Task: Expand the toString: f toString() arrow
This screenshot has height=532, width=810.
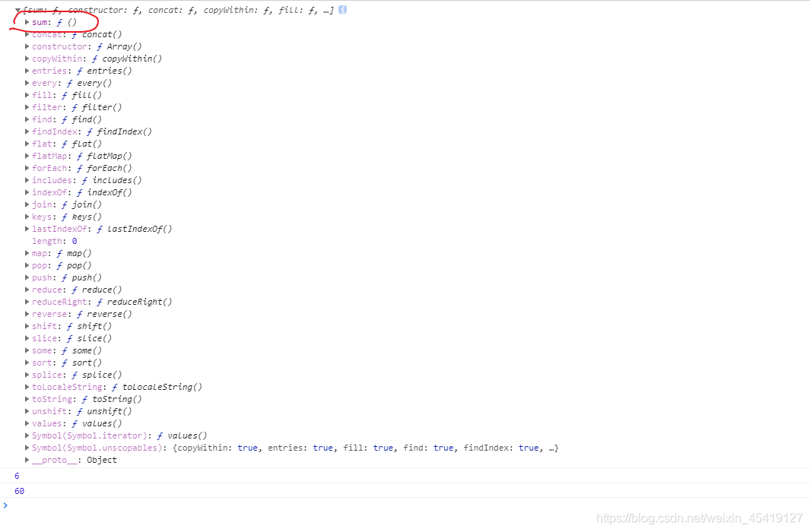Action: [27, 399]
